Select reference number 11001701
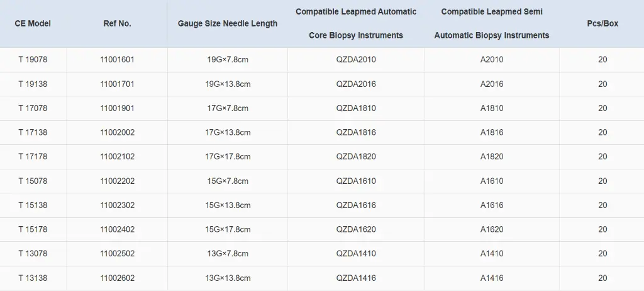 [117, 84]
